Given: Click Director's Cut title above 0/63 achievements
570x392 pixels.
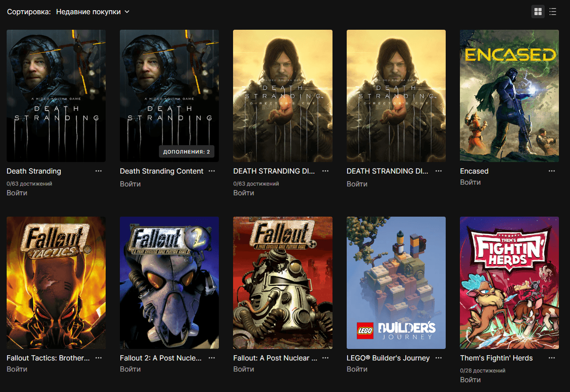Looking at the screenshot, I should coord(274,171).
